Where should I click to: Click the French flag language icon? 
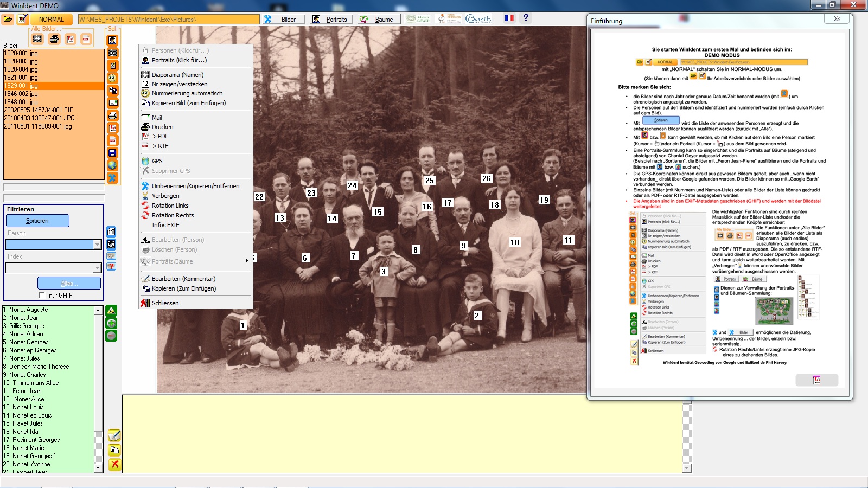pos(509,18)
